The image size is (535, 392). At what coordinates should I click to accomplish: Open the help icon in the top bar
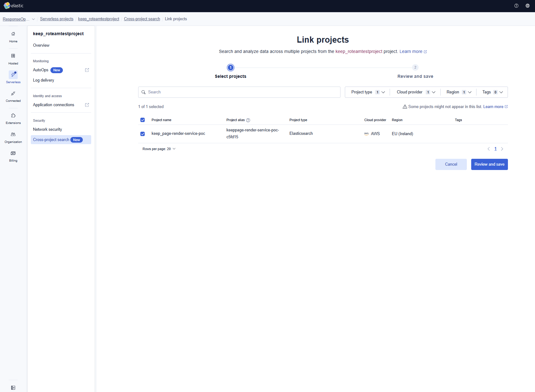(x=516, y=6)
